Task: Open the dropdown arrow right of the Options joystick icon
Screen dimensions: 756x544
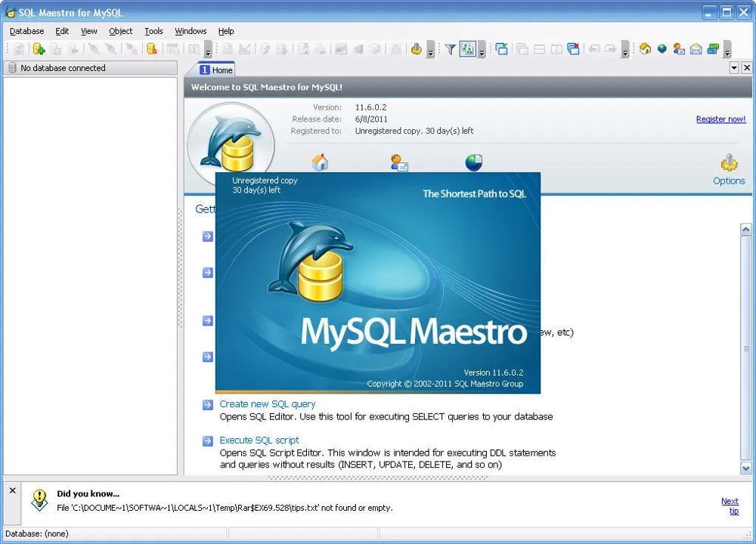Action: 431,49
